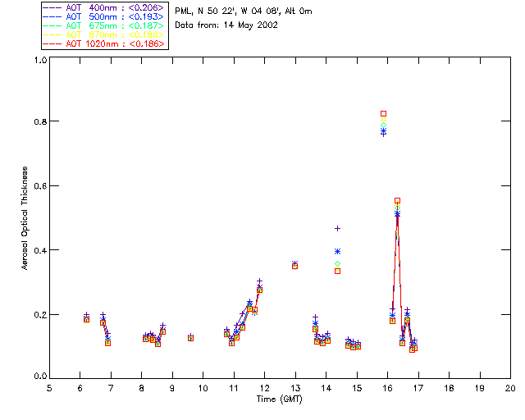
Task: Click the isolated data point near 9.6 GMT
Action: [x=190, y=338]
